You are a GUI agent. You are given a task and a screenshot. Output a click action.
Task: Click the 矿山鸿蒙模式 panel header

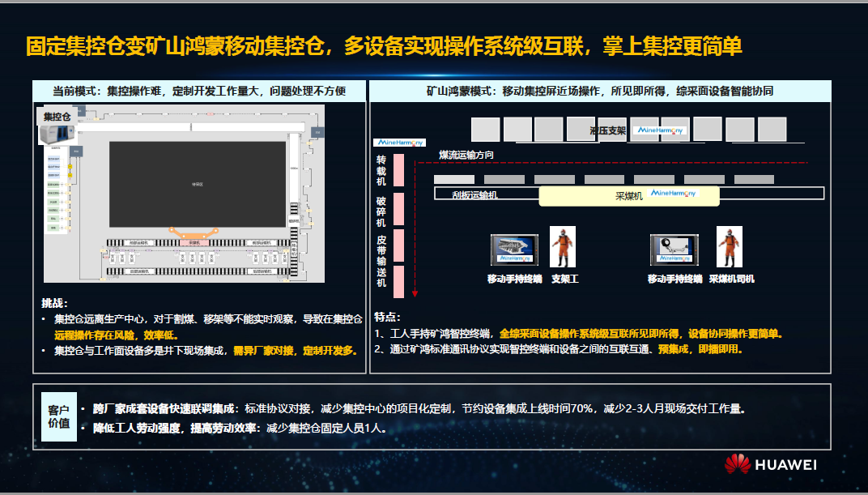[600, 91]
